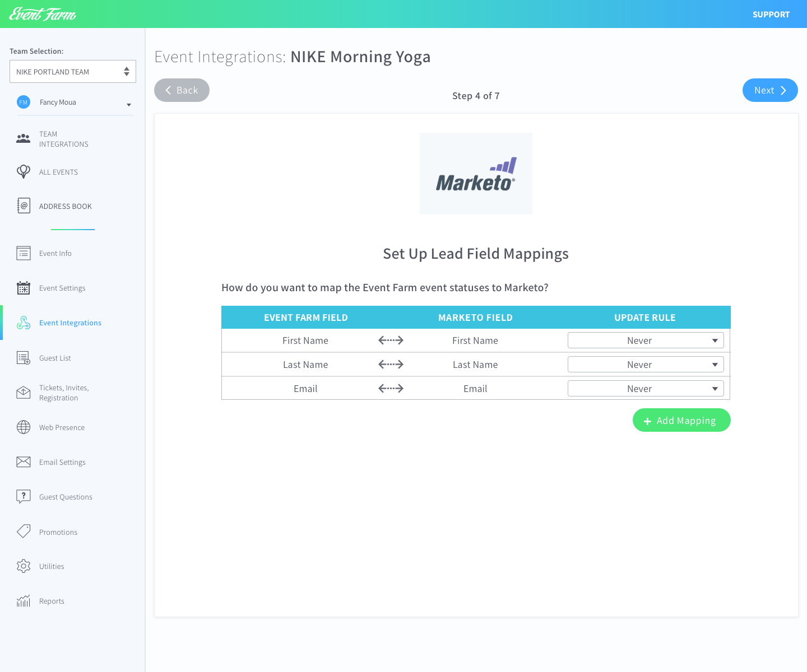Click Event Farm field First Name cell
The width and height of the screenshot is (807, 672).
[x=305, y=340]
